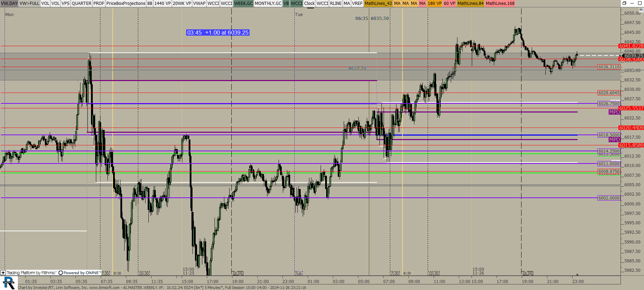The image size is (644, 290).
Task: Click the 6018.5000 price level label
Action: pyautogui.click(x=609, y=135)
